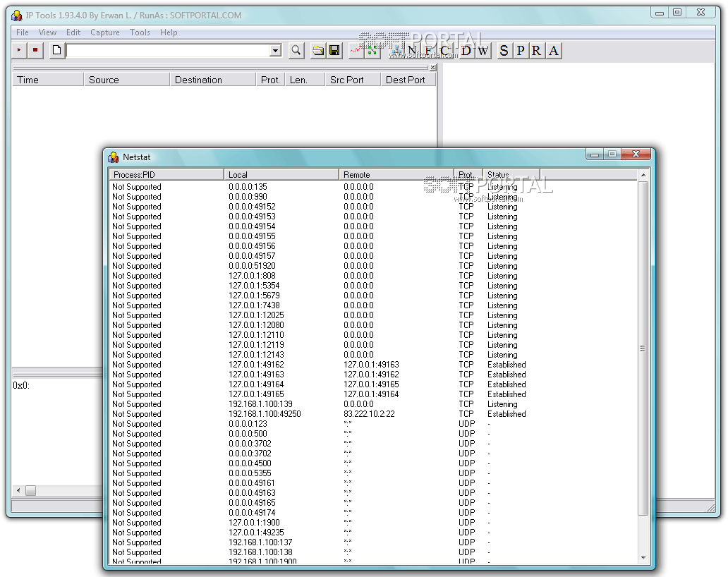728x577 pixels.
Task: Open the Edit menu
Action: pos(73,32)
